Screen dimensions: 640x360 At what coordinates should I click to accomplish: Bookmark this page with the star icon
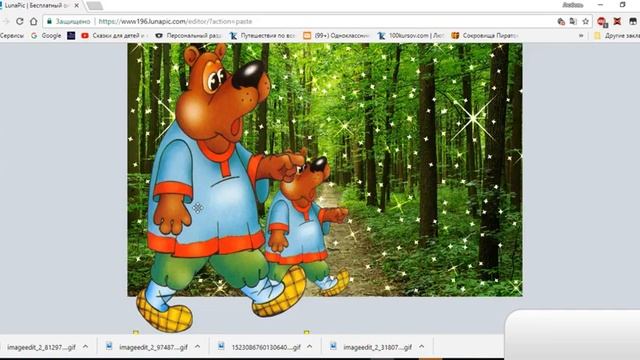pos(586,21)
